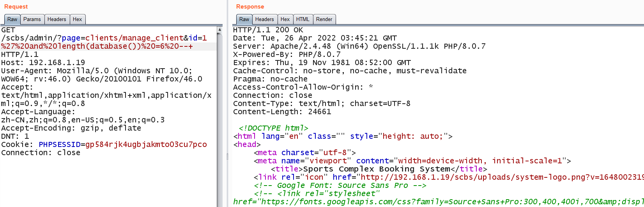
Task: Click 'Content-Type: text/html' header
Action: [x=322, y=104]
